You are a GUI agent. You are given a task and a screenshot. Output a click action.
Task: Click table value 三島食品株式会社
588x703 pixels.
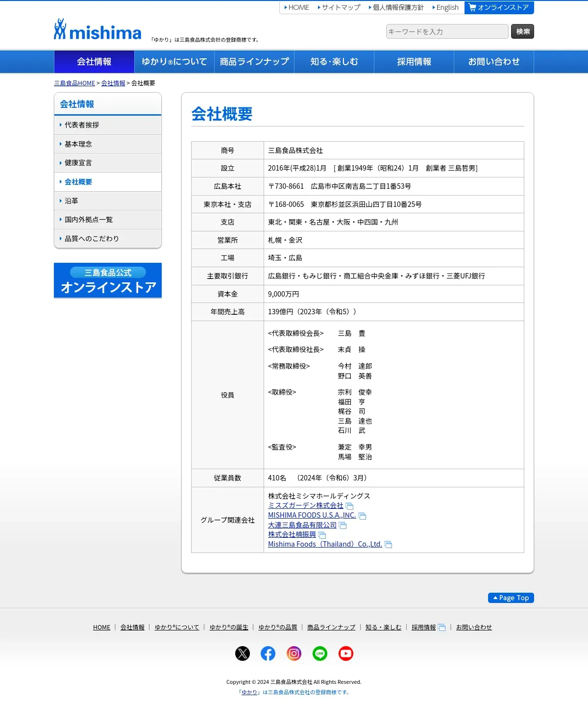click(295, 151)
